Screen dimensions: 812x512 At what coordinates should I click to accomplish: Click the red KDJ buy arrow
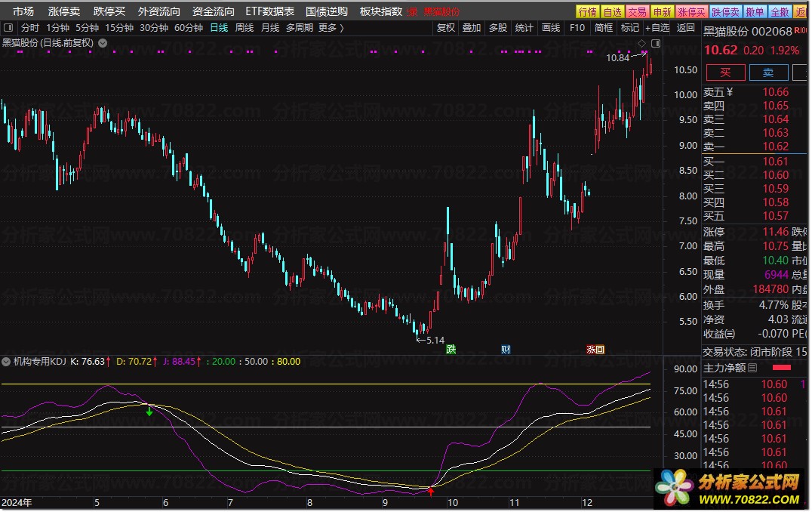(430, 491)
